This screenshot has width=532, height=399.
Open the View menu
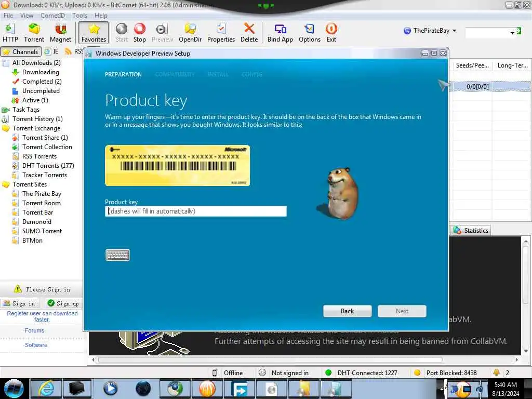pos(26,15)
